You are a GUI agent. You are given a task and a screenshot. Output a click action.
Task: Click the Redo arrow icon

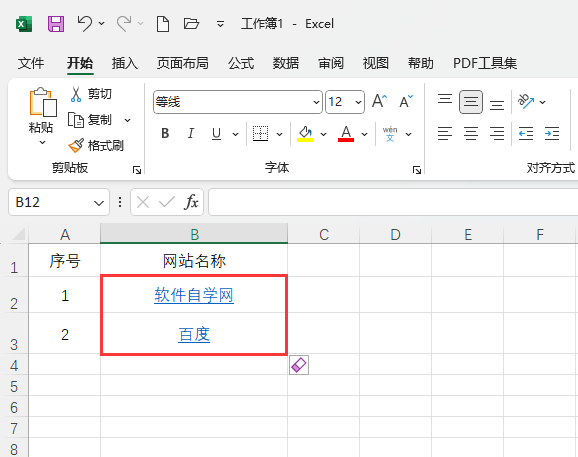pos(124,24)
